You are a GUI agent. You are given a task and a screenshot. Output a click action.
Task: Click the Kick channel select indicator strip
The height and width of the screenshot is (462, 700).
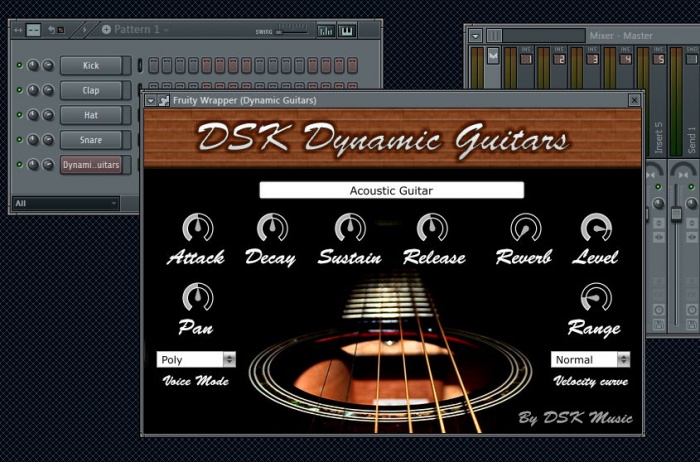click(140, 65)
